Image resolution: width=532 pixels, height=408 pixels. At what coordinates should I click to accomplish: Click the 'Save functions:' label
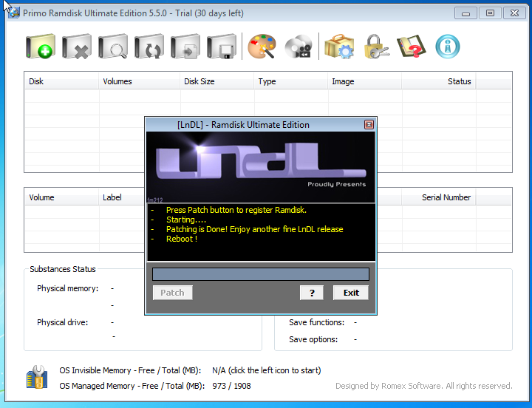pos(316,322)
